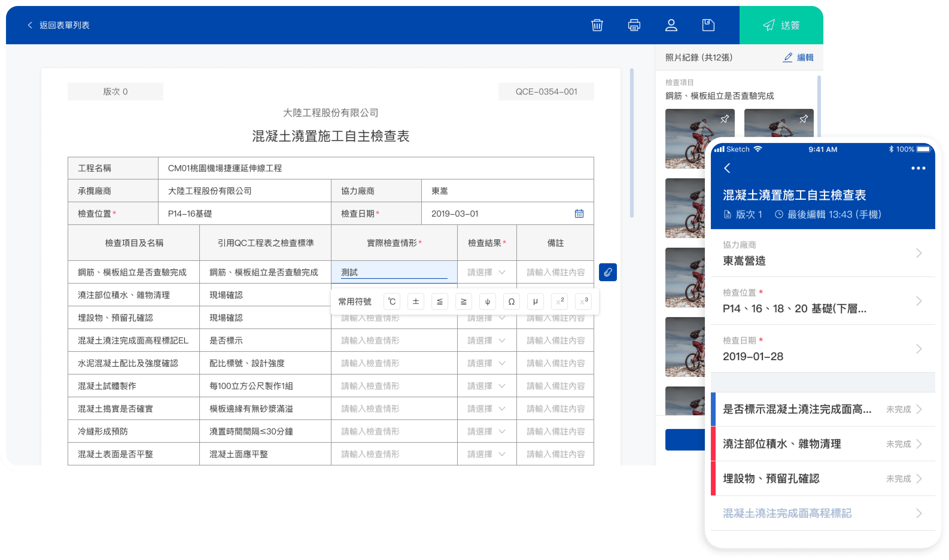Open 檢查結果 dropdown for 鋼筋、模板組立 row
Viewport: 949px width, 560px height.
click(486, 272)
